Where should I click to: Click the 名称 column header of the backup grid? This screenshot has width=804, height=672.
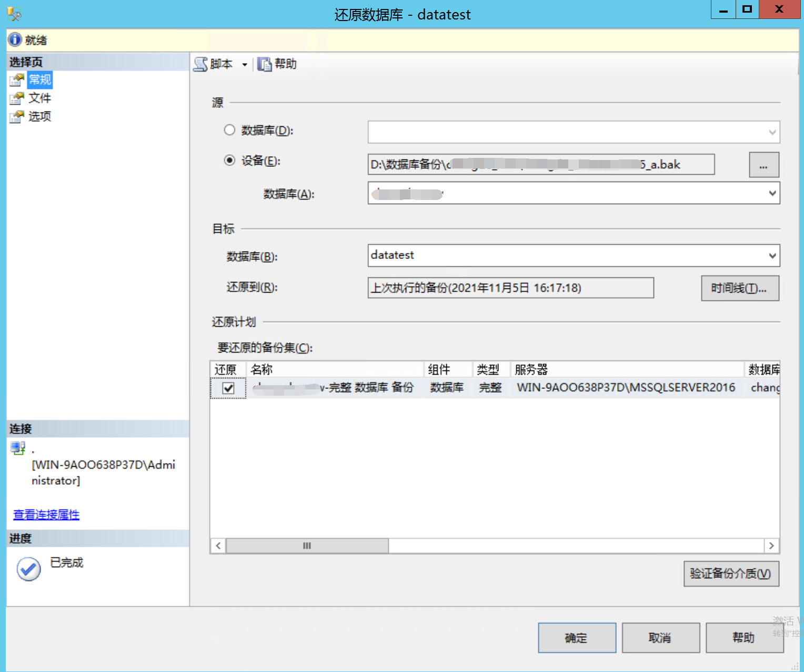[x=262, y=369]
